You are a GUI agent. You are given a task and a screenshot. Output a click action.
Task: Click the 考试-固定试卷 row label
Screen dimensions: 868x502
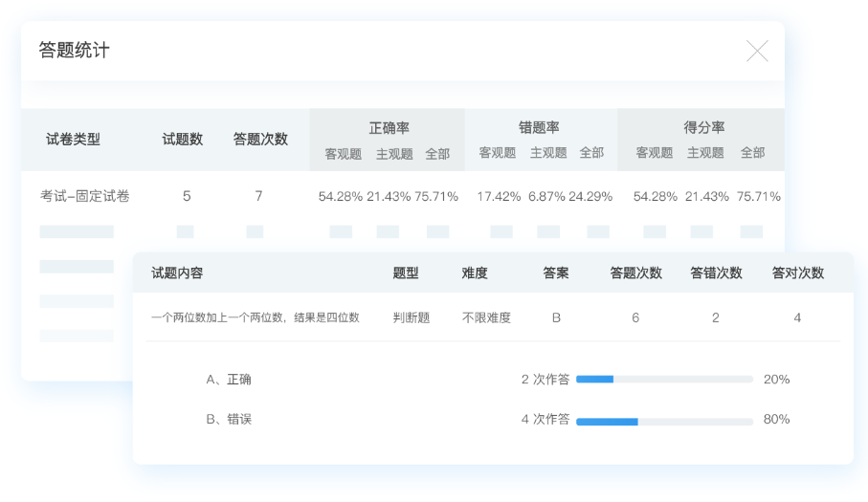tap(84, 196)
